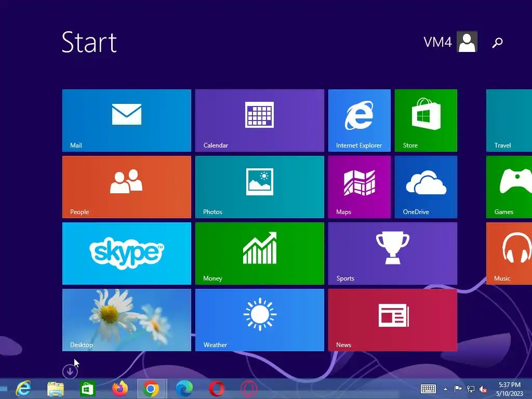Show all apps with the down arrow
The height and width of the screenshot is (399, 532).
70,371
